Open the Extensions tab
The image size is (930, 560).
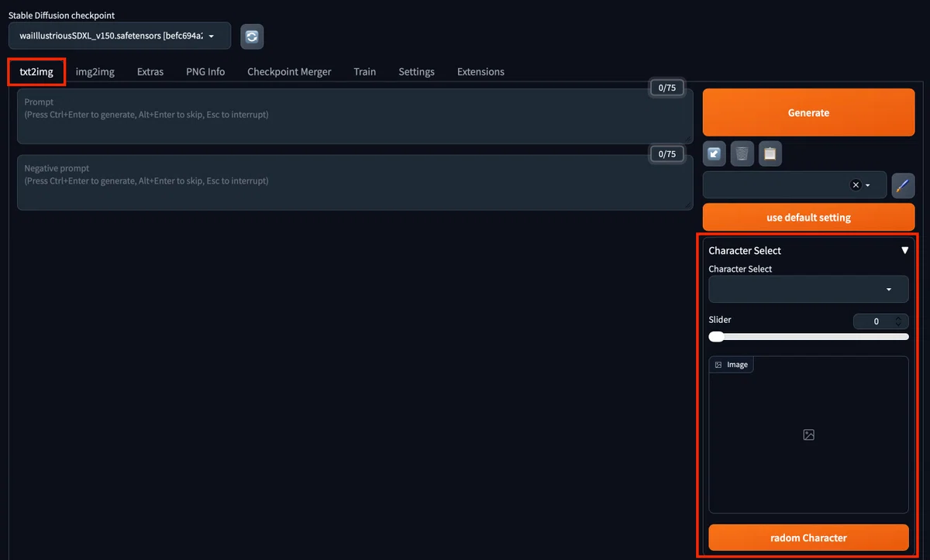[x=480, y=71]
